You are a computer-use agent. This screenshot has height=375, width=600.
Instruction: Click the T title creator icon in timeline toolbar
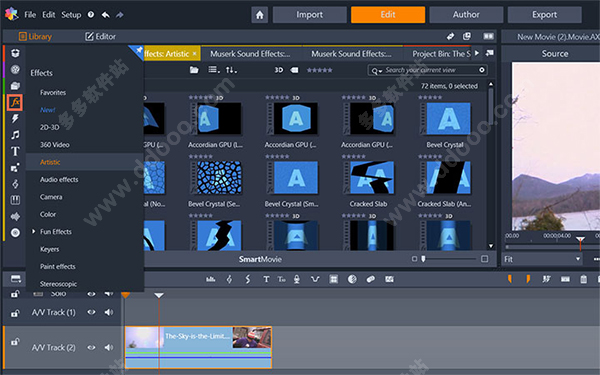266,279
